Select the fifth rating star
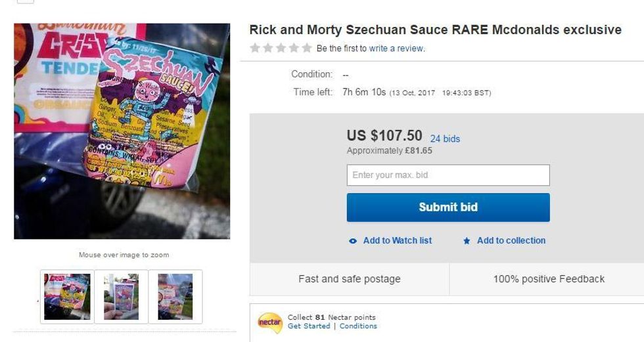The image size is (644, 342). click(x=306, y=48)
